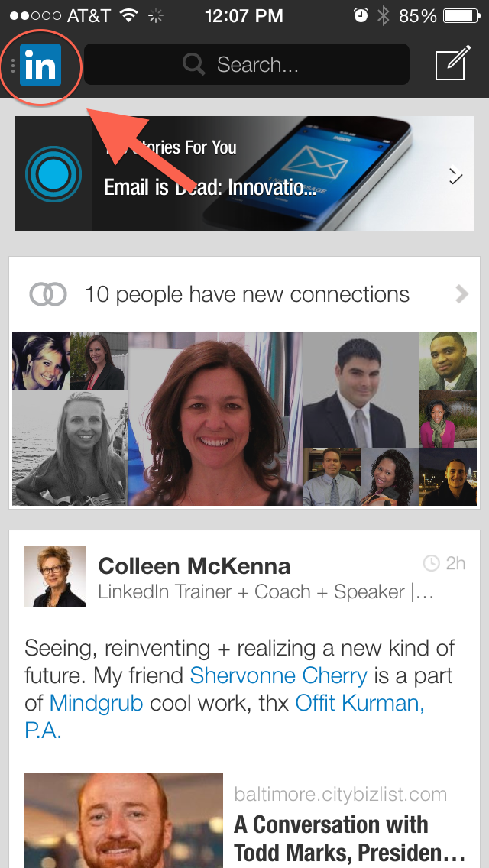
Task: Tap the compose post icon
Action: click(x=453, y=63)
